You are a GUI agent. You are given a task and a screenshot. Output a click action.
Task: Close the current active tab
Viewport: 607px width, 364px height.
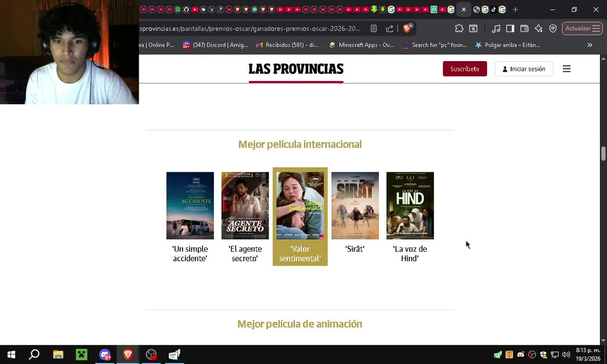point(464,10)
